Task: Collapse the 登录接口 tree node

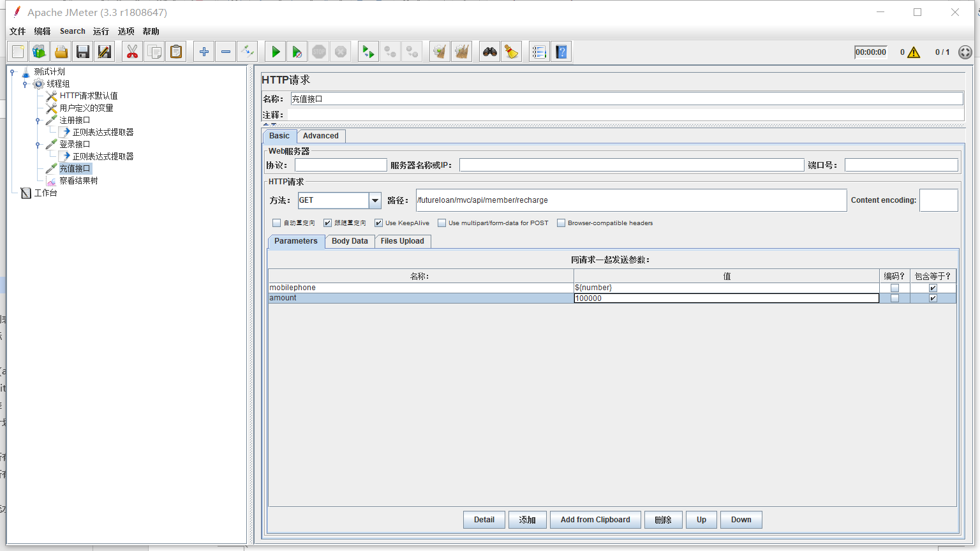Action: 38,145
